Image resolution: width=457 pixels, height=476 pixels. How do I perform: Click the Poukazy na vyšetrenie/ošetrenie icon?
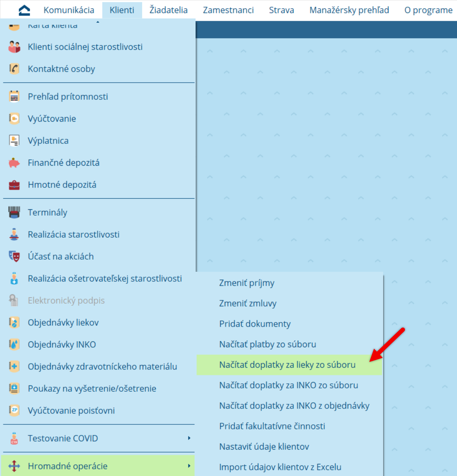pos(14,389)
